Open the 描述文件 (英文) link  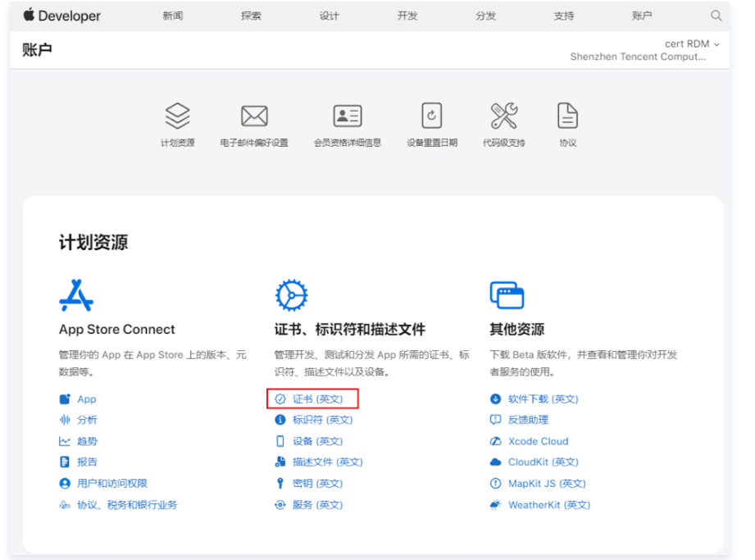click(x=327, y=462)
